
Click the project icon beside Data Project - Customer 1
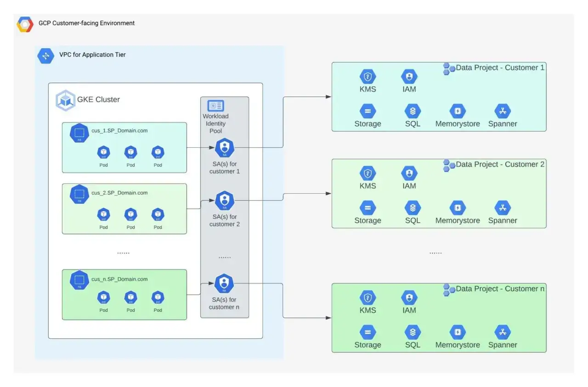[449, 69]
